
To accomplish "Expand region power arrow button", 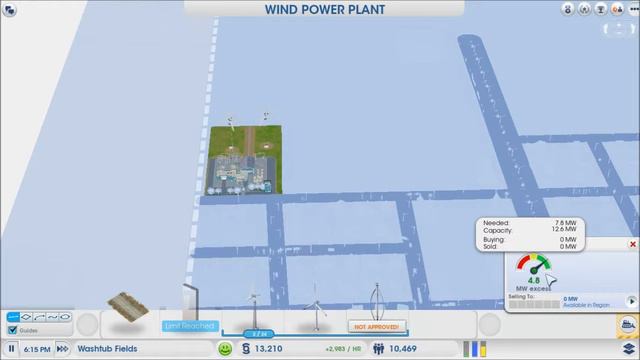I will click(x=631, y=302).
